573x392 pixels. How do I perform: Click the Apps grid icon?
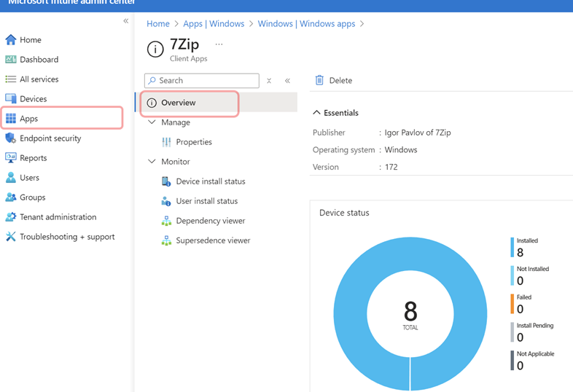(11, 118)
